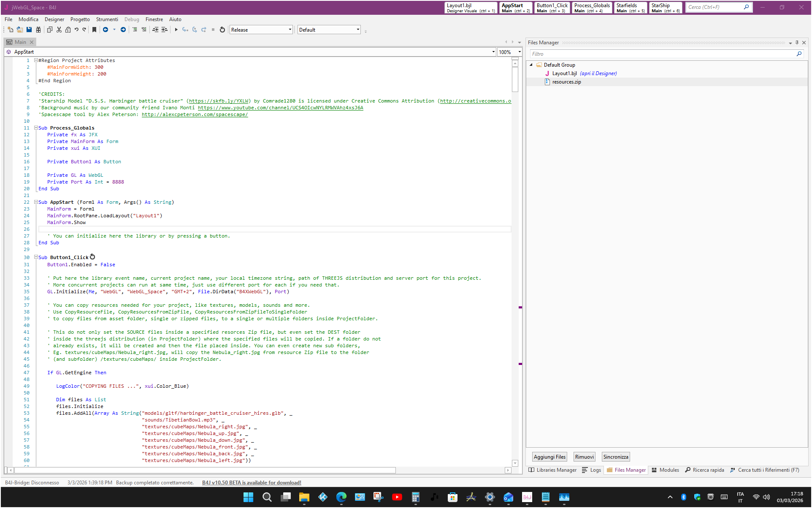Open the 100% zoom dropdown
The width and height of the screenshot is (812, 508).
pyautogui.click(x=520, y=52)
